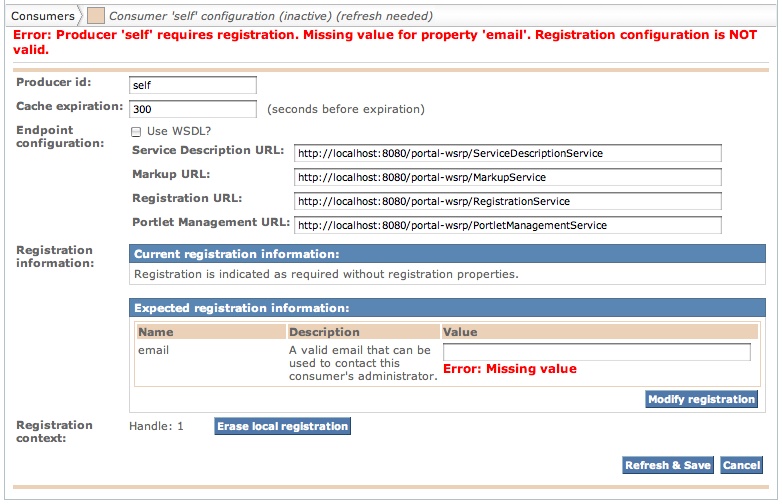Click into the Registration URL field

(x=508, y=201)
